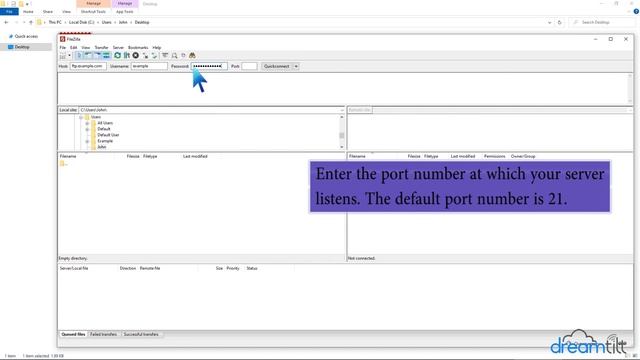640x360 pixels.
Task: Open FileZilla's File menu
Action: pos(62,48)
